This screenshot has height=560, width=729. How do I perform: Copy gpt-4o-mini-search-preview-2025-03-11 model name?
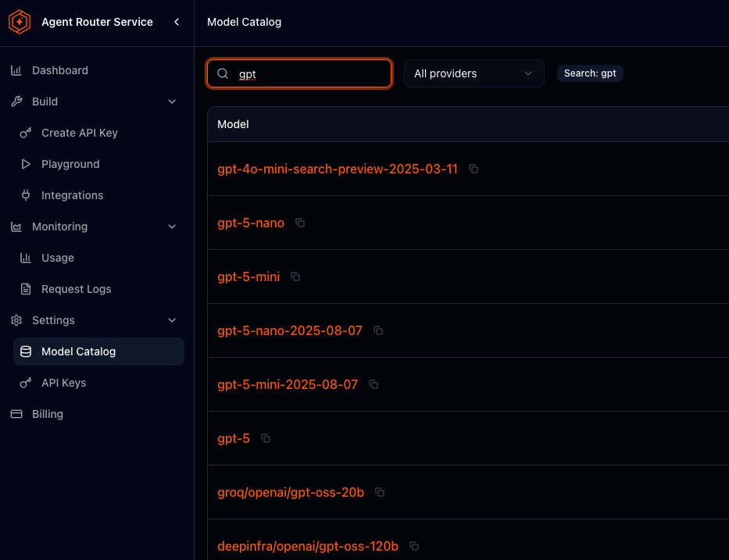(473, 169)
